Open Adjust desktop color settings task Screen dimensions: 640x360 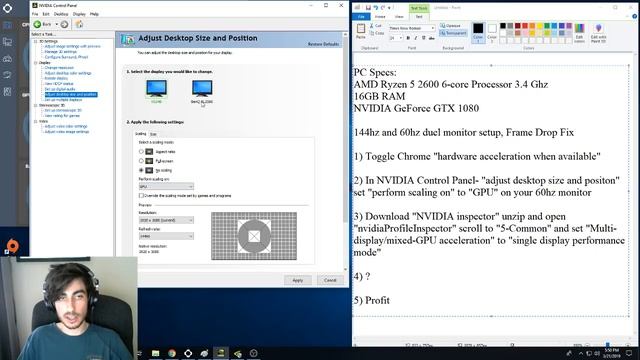tap(68, 73)
